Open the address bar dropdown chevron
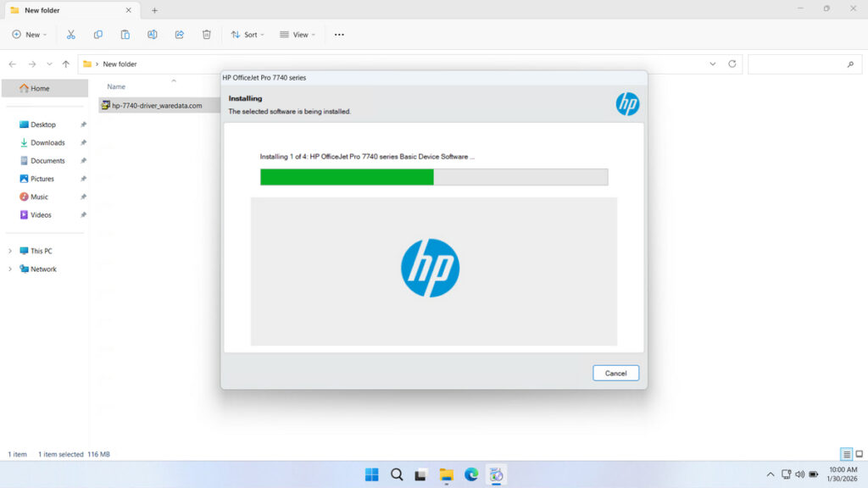 712,64
